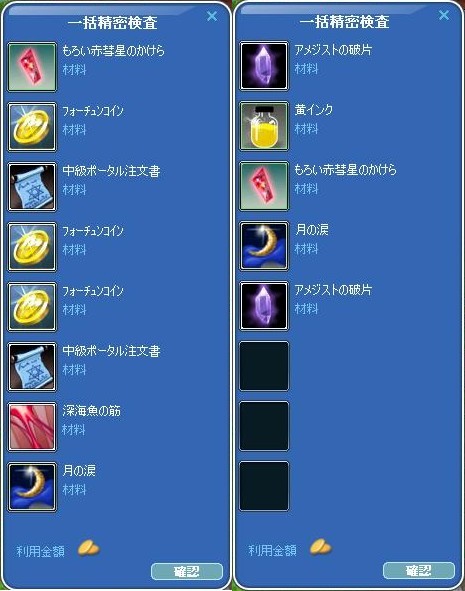Select the lower amethyst shard icon in right panel

pos(264,306)
